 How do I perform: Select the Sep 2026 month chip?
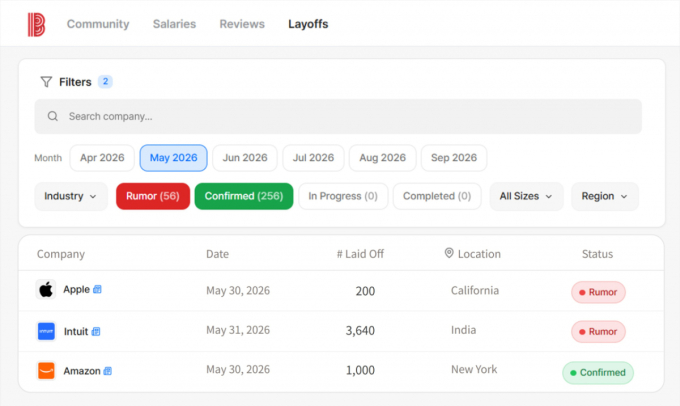[x=454, y=158]
